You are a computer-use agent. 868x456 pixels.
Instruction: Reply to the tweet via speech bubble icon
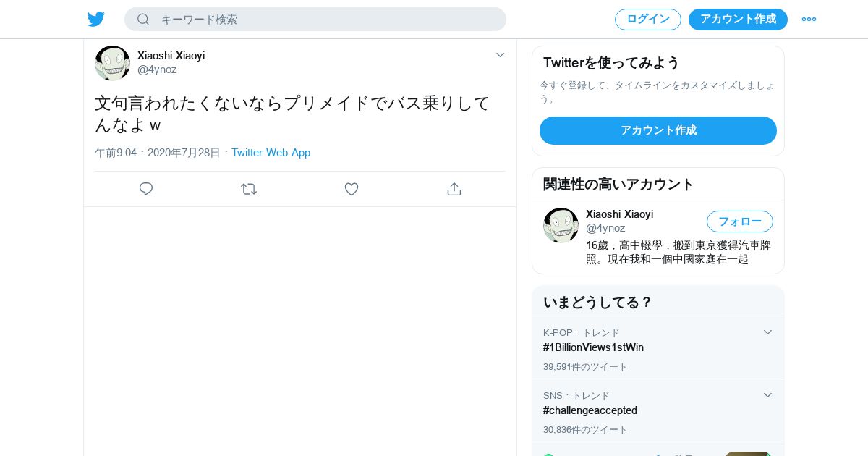point(146,189)
